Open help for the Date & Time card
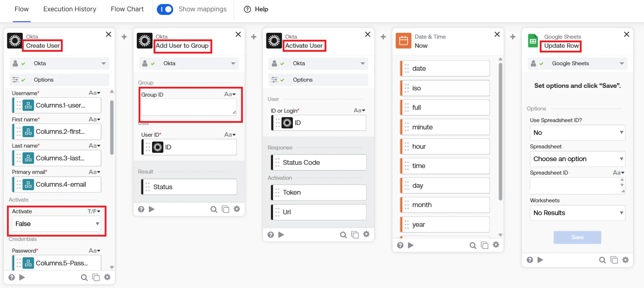This screenshot has width=644, height=288. coord(400,245)
